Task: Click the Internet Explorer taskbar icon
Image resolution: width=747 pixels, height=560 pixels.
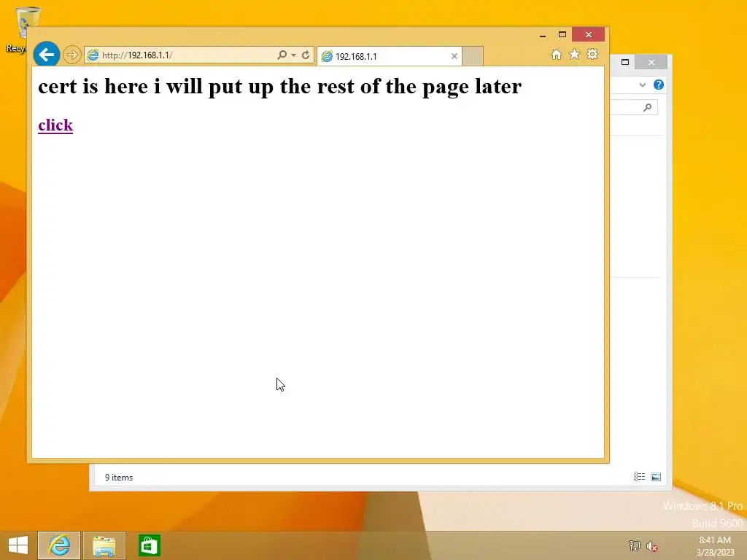Action: click(59, 545)
